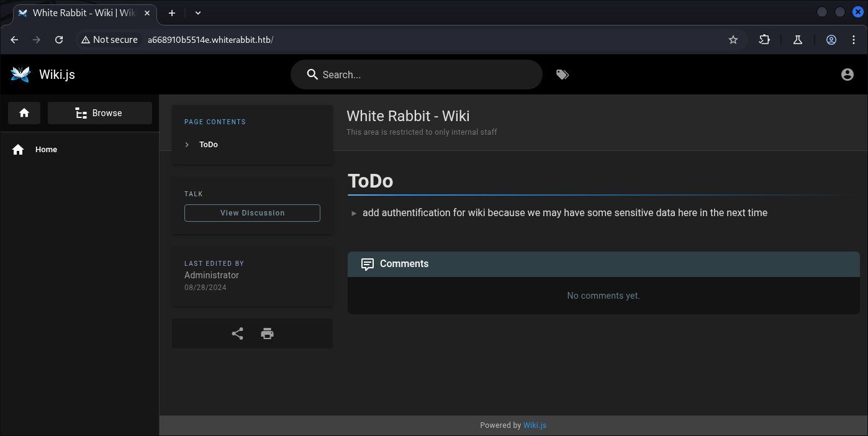Reload the page with refresh icon

(59, 40)
